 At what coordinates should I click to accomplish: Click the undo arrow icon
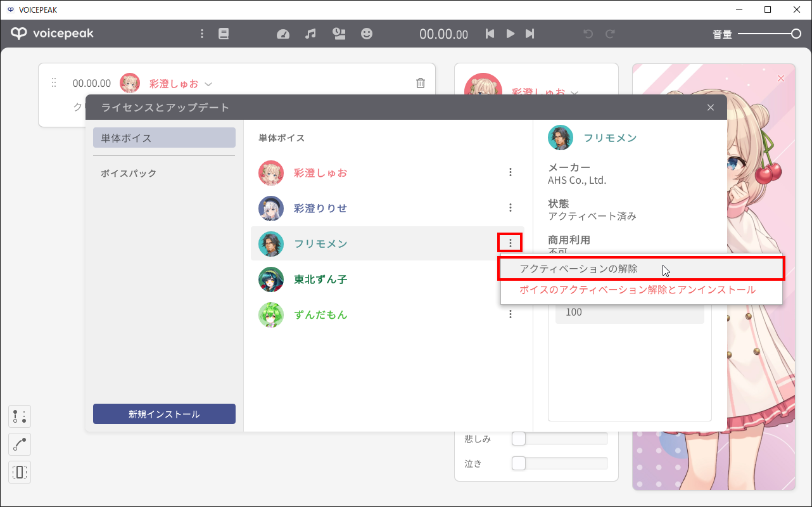(588, 34)
